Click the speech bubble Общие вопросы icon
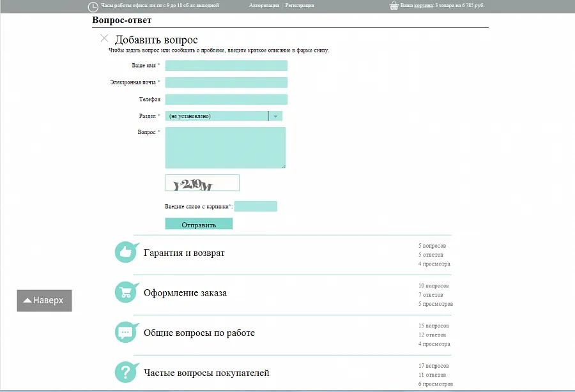 point(126,332)
